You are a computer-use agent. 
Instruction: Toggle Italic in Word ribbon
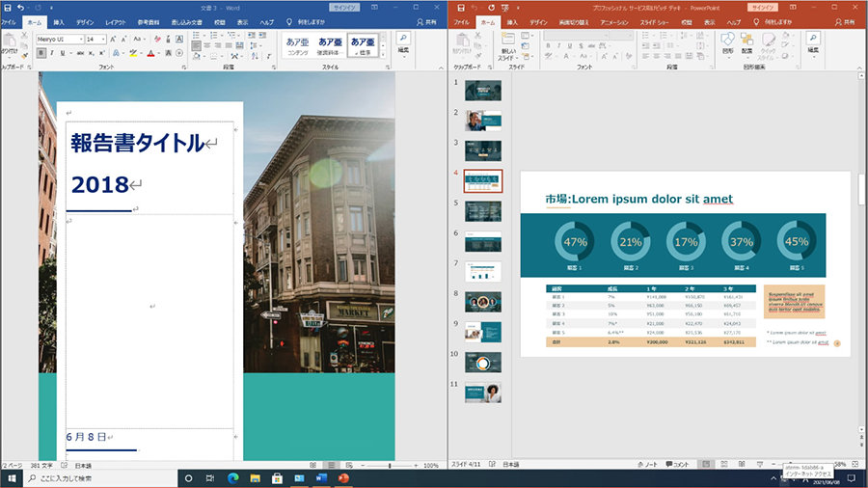pyautogui.click(x=52, y=54)
